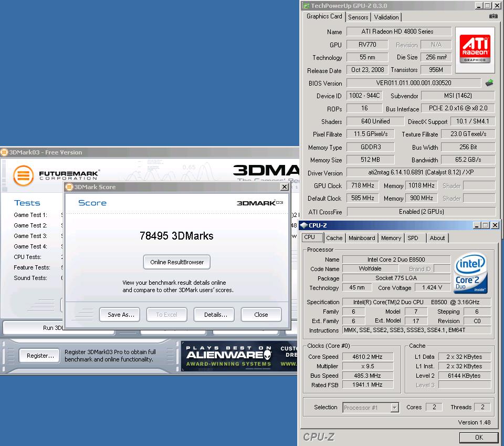This screenshot has height=446, width=504.
Task: Click the Bus Speed value 485.3 MHz
Action: coord(367,375)
